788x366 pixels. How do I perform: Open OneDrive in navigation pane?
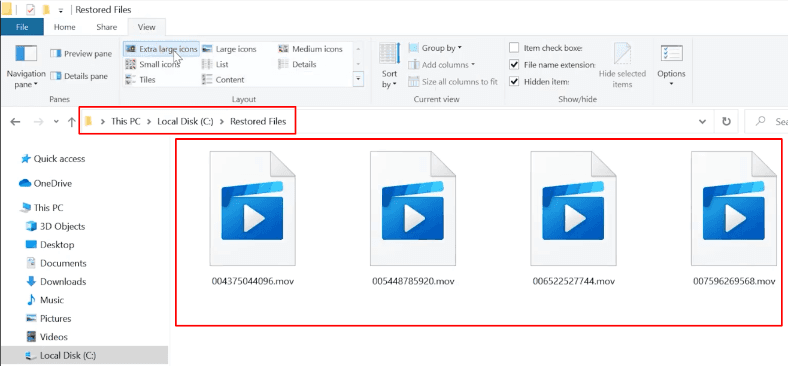(x=46, y=184)
